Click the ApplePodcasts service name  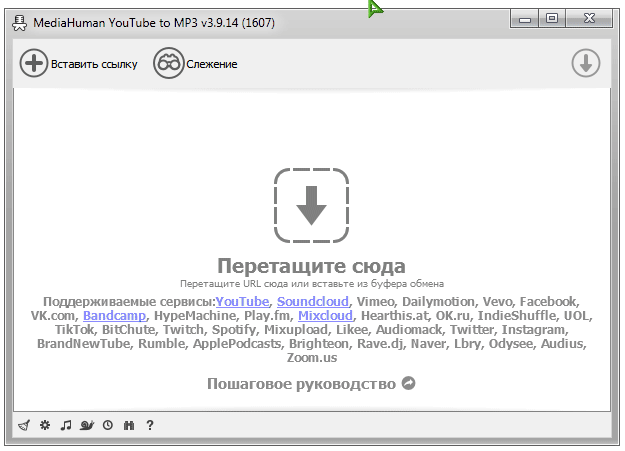click(237, 343)
